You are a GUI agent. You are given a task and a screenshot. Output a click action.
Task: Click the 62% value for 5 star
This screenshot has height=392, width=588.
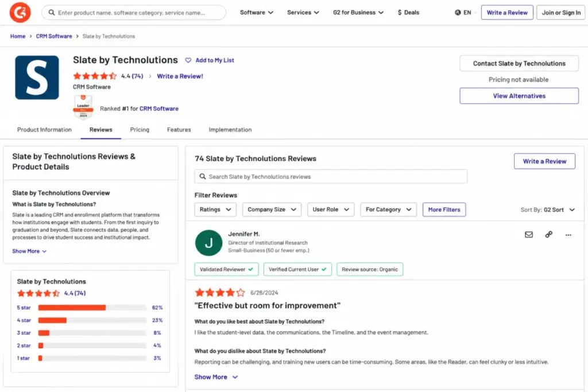(157, 308)
